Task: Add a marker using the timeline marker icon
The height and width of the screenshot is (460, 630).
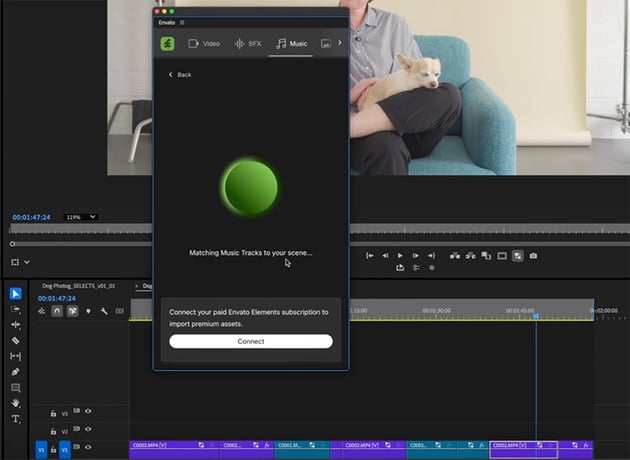Action: (x=88, y=311)
